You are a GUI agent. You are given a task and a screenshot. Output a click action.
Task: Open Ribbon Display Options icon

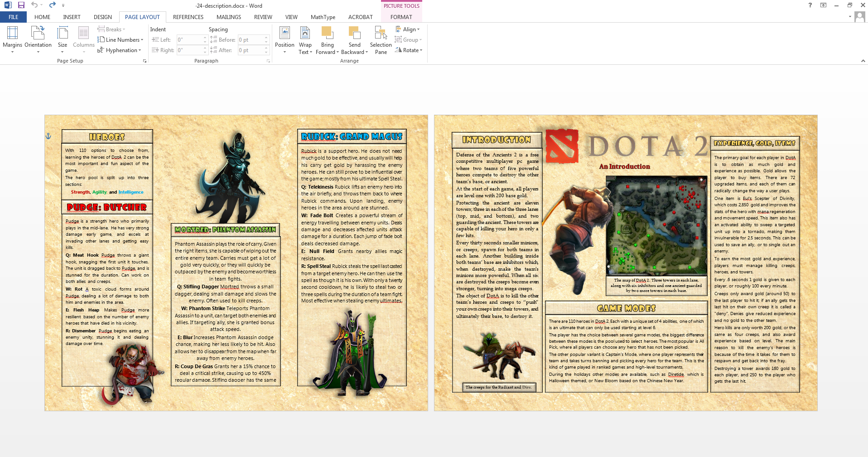coord(823,5)
